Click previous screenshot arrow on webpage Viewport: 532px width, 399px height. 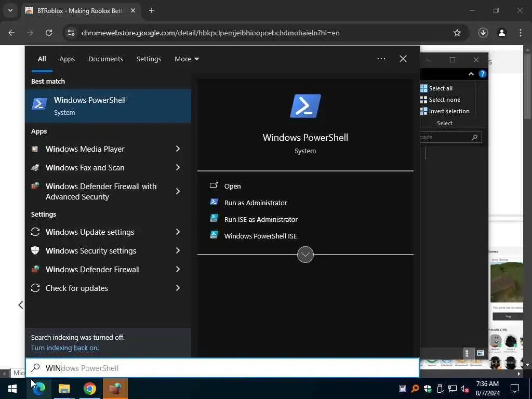pos(21,304)
